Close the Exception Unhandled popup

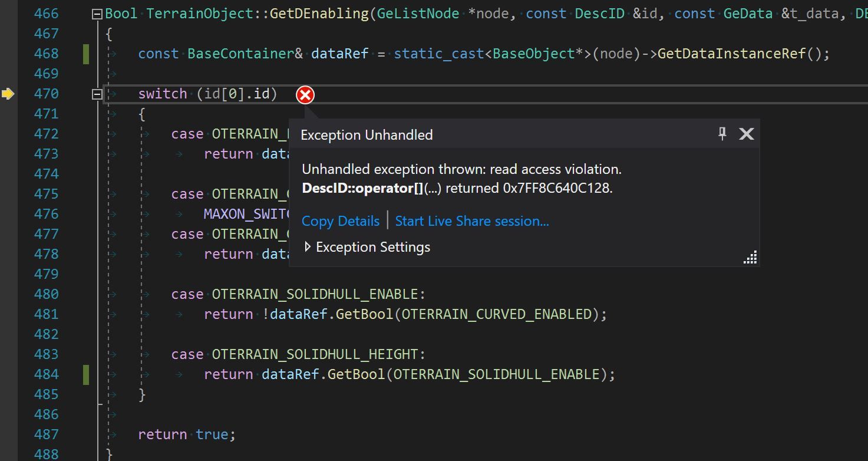click(x=747, y=134)
